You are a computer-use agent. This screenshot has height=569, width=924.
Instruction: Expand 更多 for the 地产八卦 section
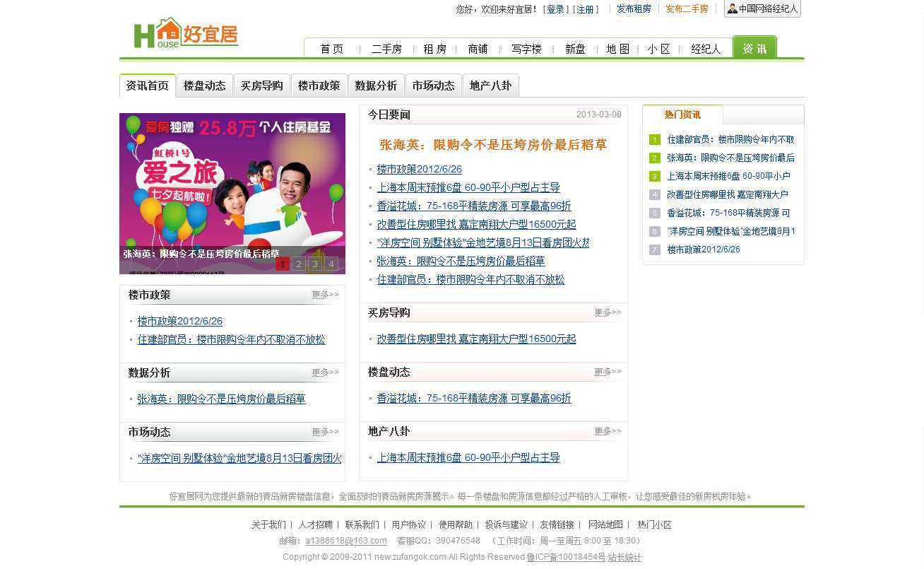coord(608,431)
